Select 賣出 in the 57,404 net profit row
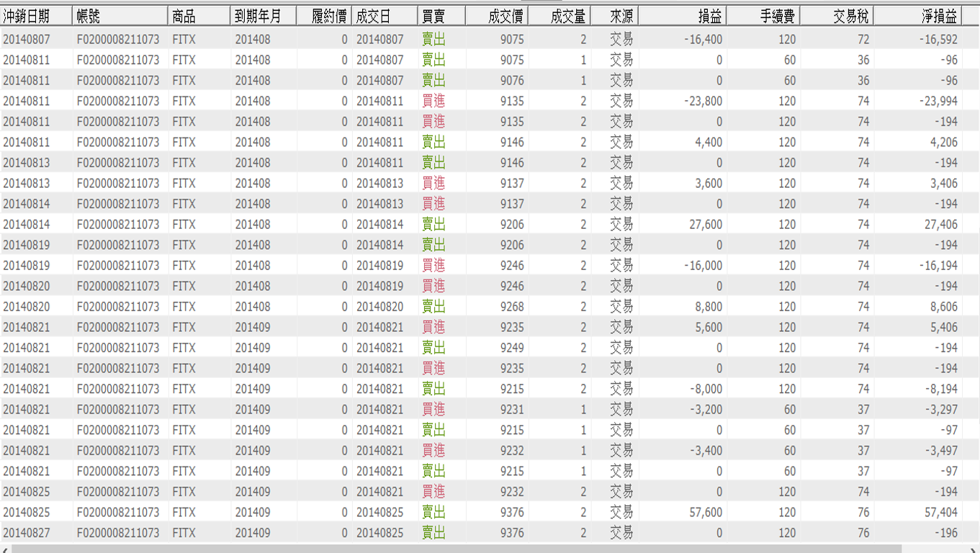Image resolution: width=980 pixels, height=553 pixels. pyautogui.click(x=433, y=513)
